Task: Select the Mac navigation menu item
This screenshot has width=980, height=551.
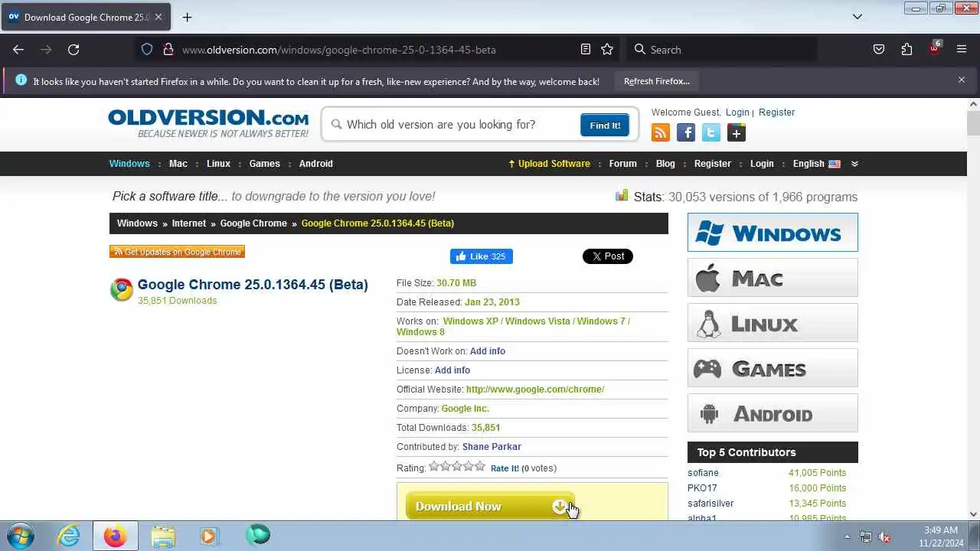Action: [178, 164]
